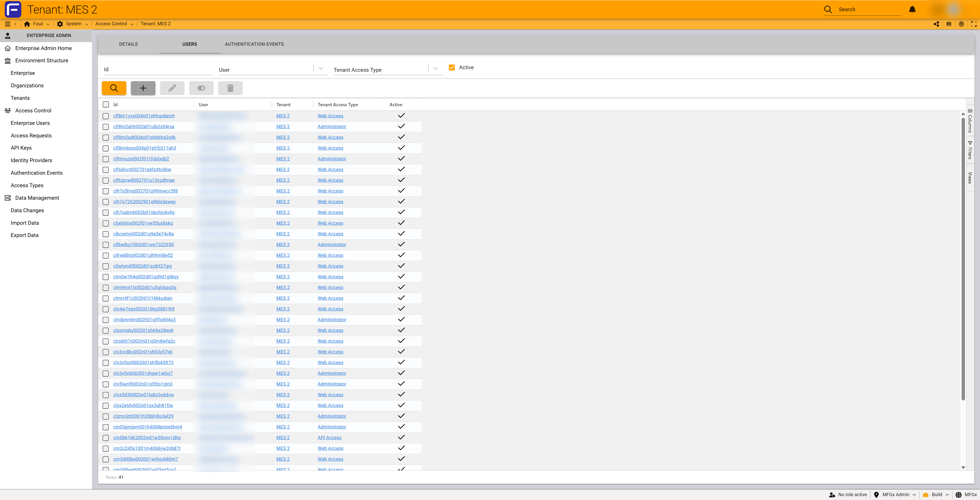Open id link cm2c245x1001m4068yw2nb87t
Viewport: 980px width, 500px height.
[147, 448]
